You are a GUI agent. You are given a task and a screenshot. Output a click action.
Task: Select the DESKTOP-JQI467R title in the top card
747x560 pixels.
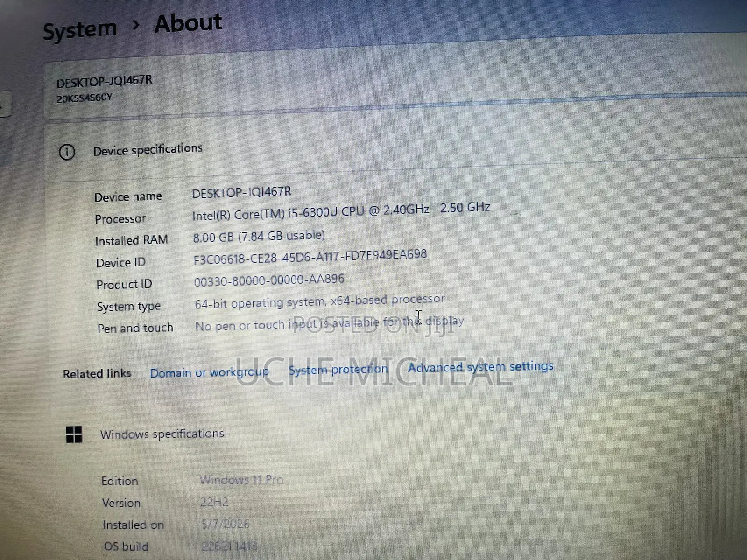coord(105,81)
